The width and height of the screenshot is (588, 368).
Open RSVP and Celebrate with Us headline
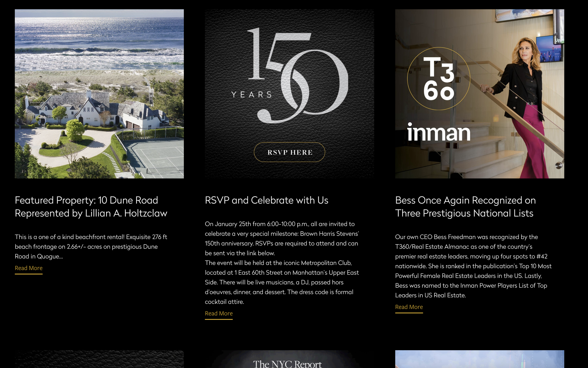coord(266,200)
